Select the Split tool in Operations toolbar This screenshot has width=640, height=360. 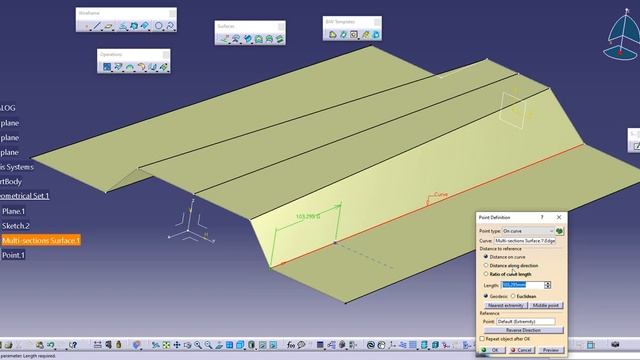[118, 67]
